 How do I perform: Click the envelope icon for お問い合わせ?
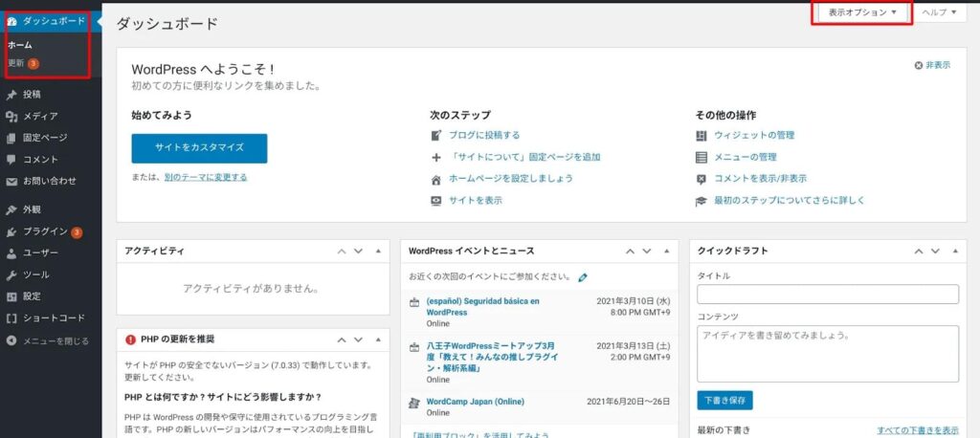pos(11,181)
